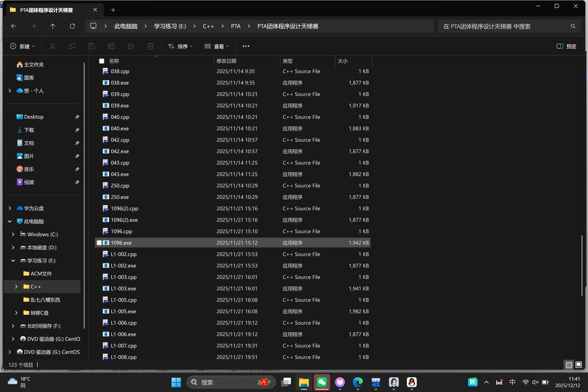
Task: Open the 新建 new item menu
Action: tap(22, 46)
